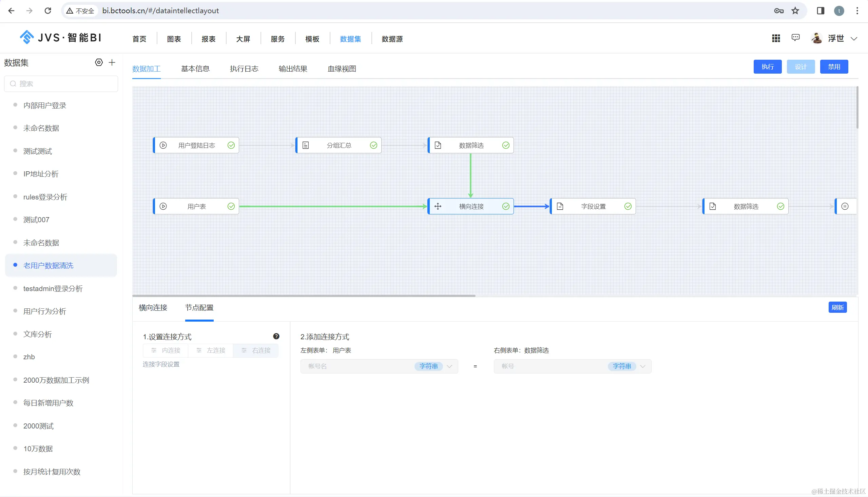Select 右连接 join type

[256, 350]
